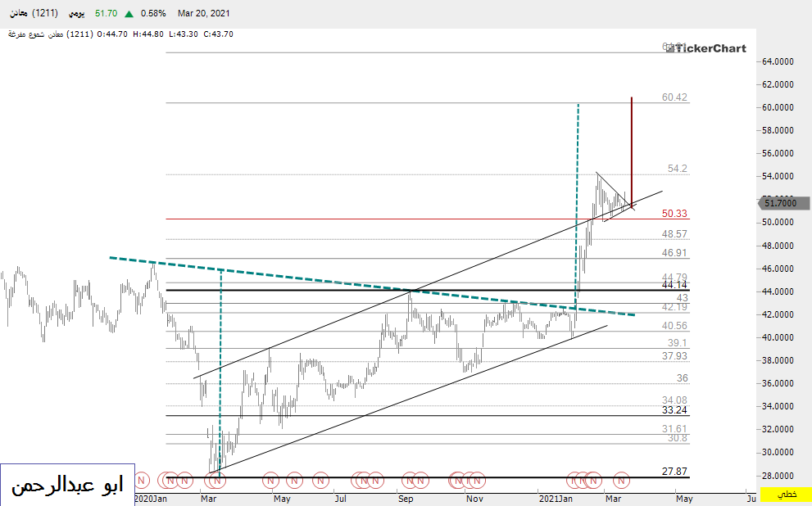Image resolution: width=812 pixels, height=506 pixels.
Task: Toggle the yellow خطي linear scale button
Action: click(786, 495)
